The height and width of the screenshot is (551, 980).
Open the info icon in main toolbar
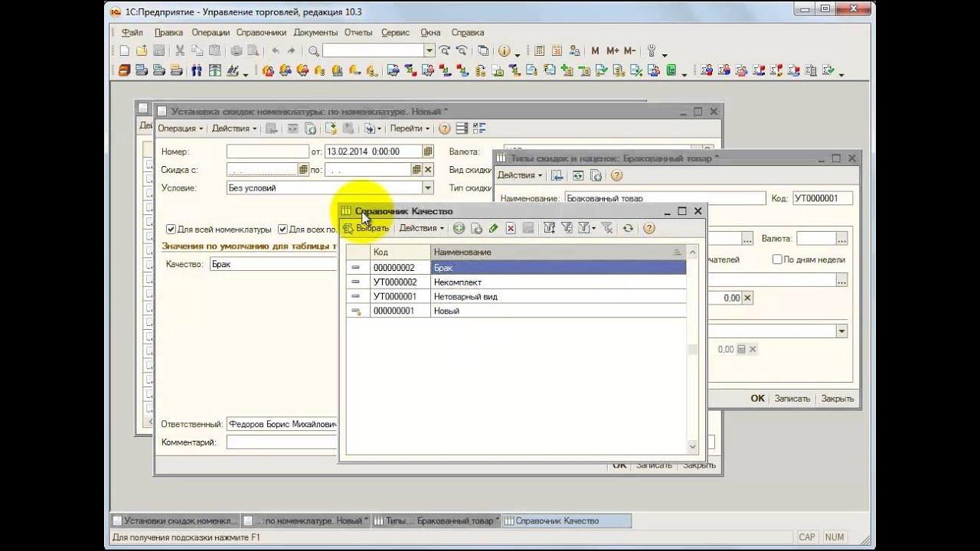click(x=504, y=51)
